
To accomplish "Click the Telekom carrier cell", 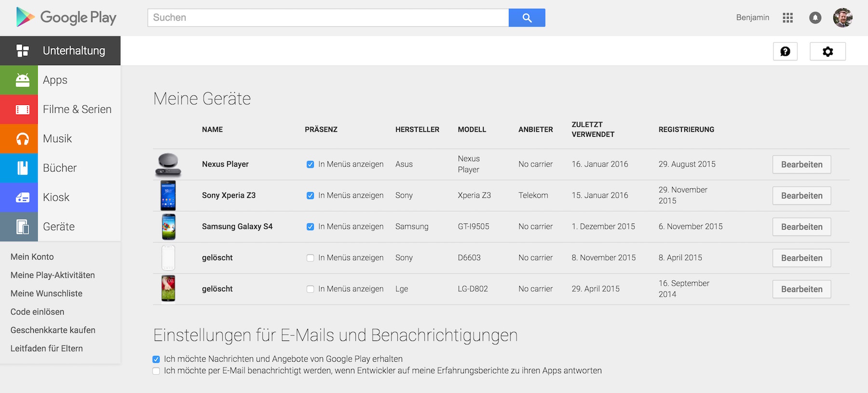I will (x=533, y=196).
